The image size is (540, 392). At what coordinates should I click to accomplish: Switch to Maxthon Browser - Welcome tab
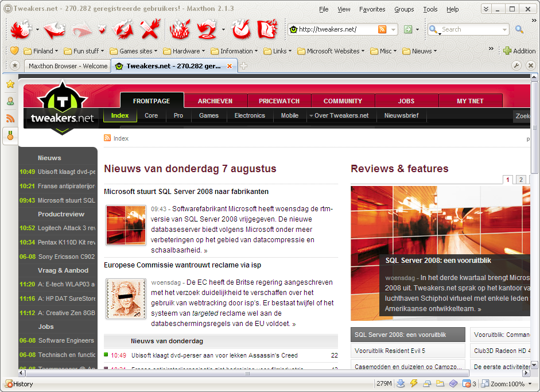coord(68,66)
